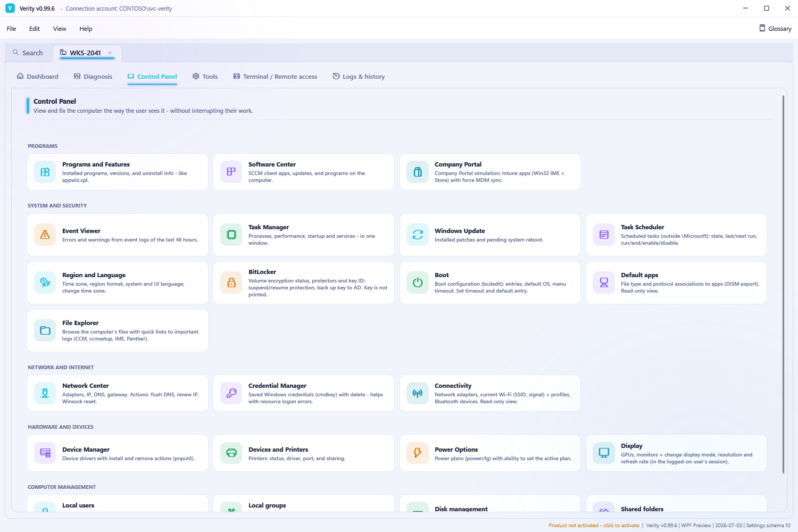Click the File Explorer folder icon

point(45,330)
